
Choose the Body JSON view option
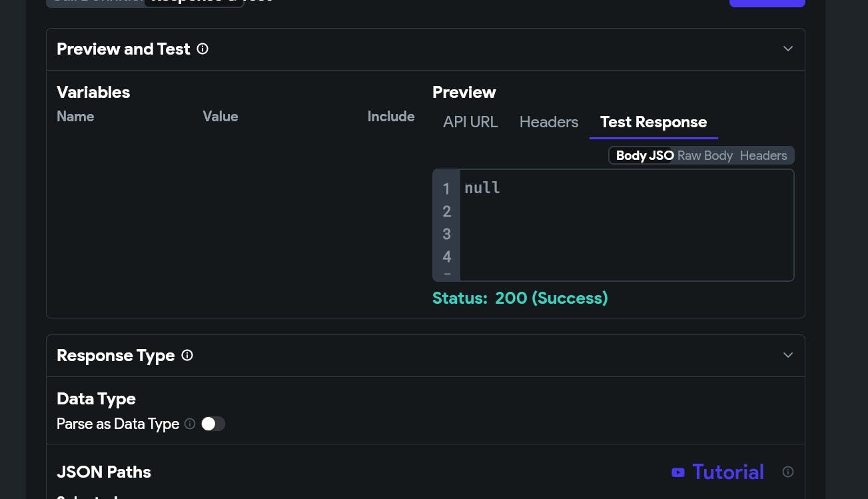642,155
